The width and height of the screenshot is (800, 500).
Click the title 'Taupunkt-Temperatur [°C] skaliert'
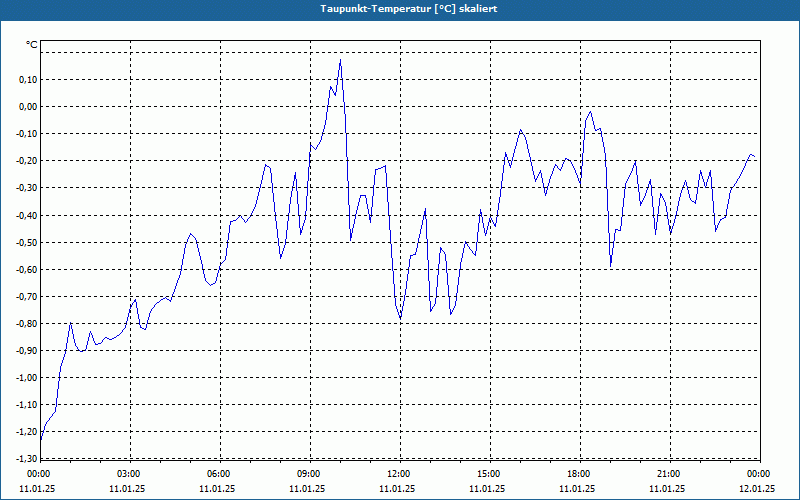tap(408, 9)
